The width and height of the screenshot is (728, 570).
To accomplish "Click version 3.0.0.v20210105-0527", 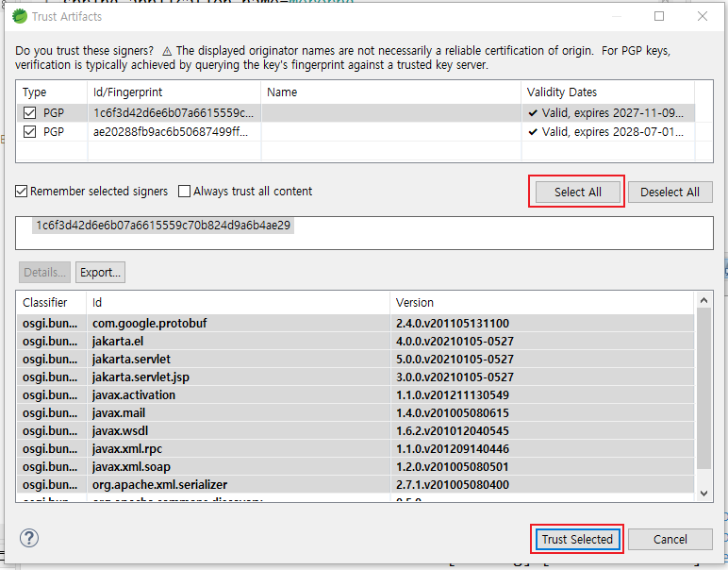I will pyautogui.click(x=455, y=377).
